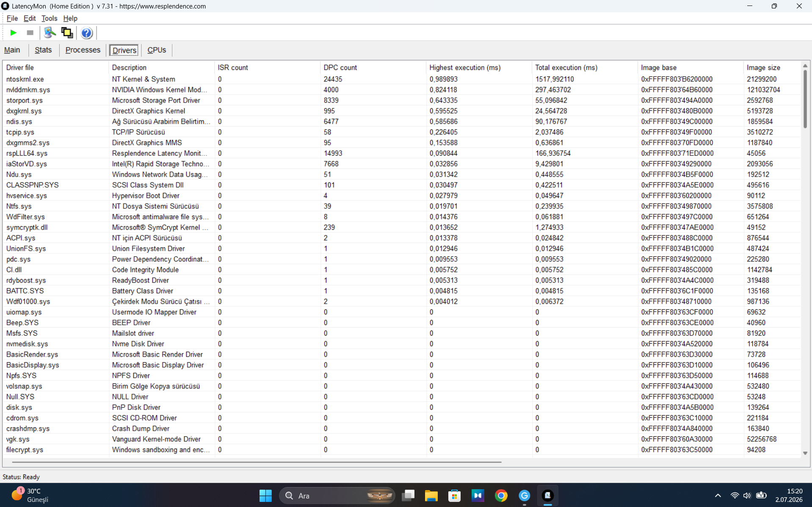812x507 pixels.
Task: Click the Windows Start button
Action: point(265,496)
